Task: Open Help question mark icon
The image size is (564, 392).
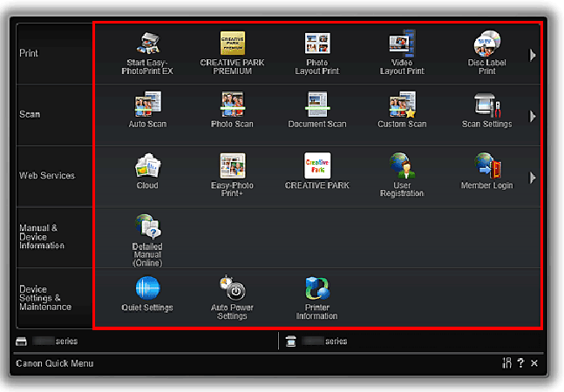Action: point(520,363)
